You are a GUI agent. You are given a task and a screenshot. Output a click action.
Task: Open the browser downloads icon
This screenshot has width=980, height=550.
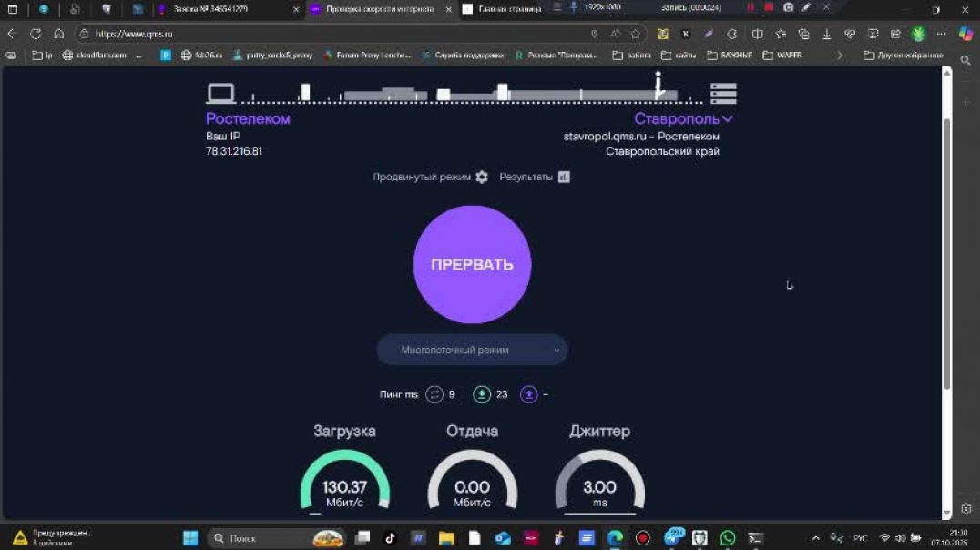point(826,34)
